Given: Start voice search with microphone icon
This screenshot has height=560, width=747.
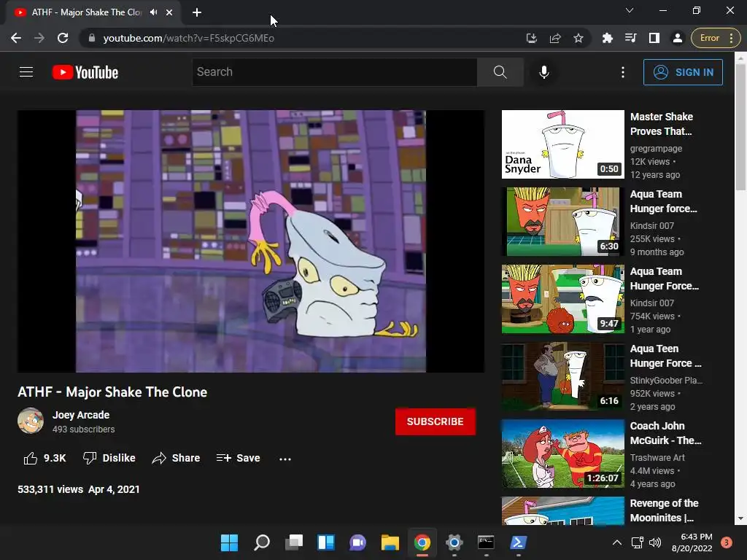Looking at the screenshot, I should click(544, 72).
